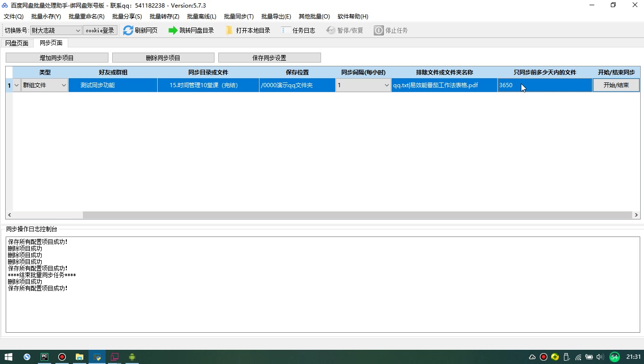Viewport: 644px width, 364px height.
Task: Open the 批量分享(S) menu
Action: [127, 17]
